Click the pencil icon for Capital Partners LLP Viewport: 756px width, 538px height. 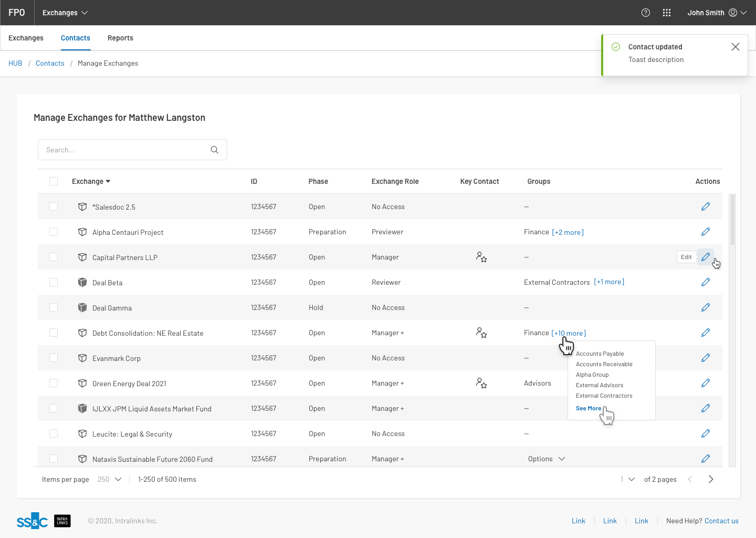point(706,257)
